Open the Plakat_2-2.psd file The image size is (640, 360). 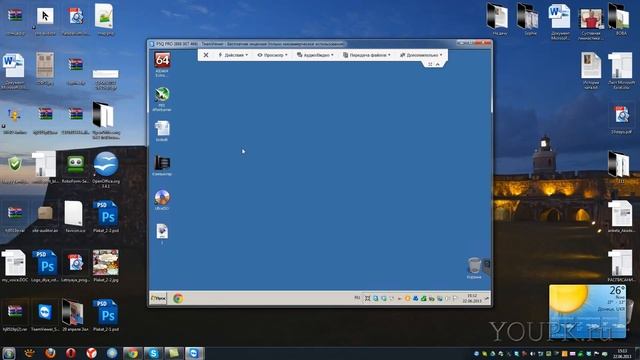click(x=106, y=216)
